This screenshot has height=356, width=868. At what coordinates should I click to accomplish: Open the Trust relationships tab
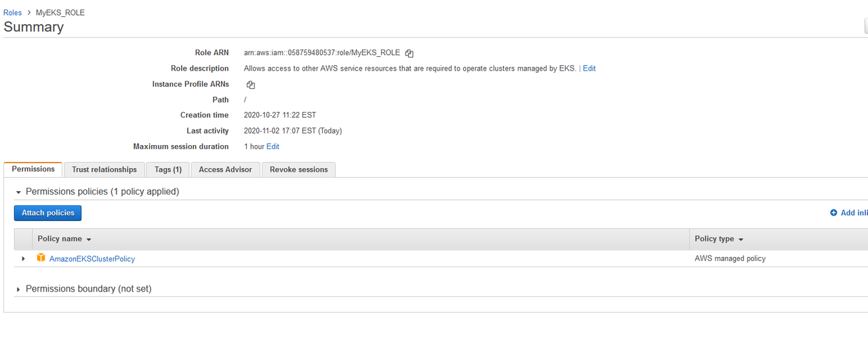(x=104, y=170)
